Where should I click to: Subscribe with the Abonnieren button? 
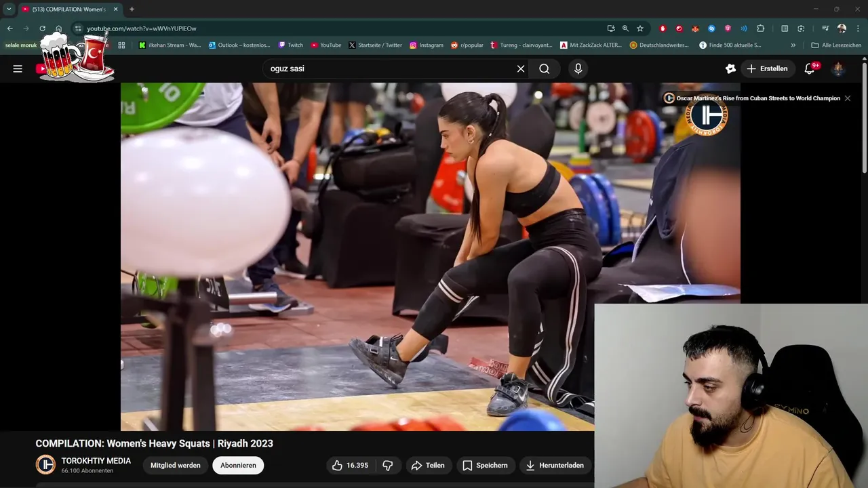tap(238, 465)
